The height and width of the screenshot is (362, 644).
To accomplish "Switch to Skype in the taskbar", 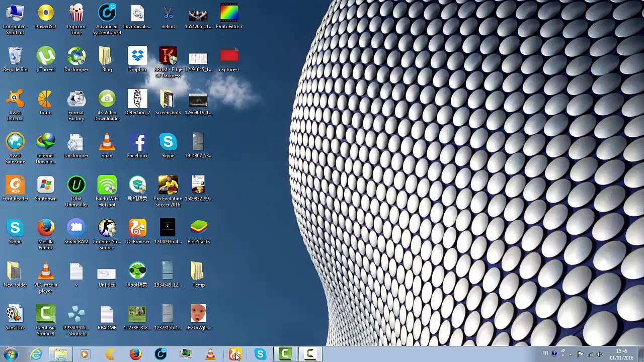I will click(260, 354).
